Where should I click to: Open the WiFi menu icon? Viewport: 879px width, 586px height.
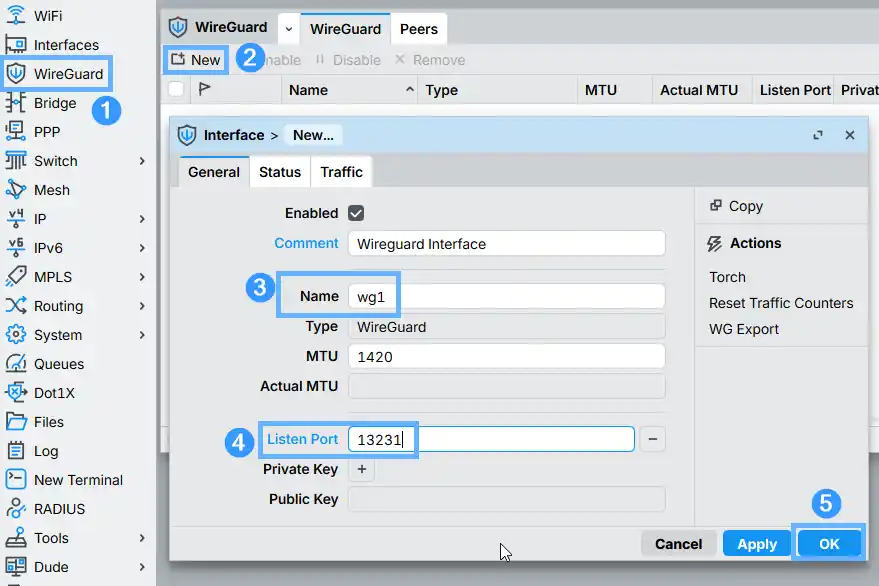[16, 15]
